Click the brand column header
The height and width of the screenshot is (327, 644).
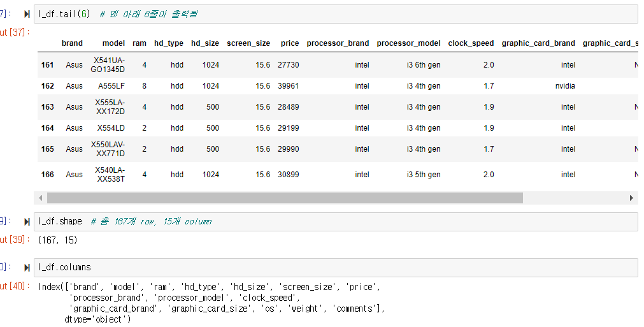72,43
